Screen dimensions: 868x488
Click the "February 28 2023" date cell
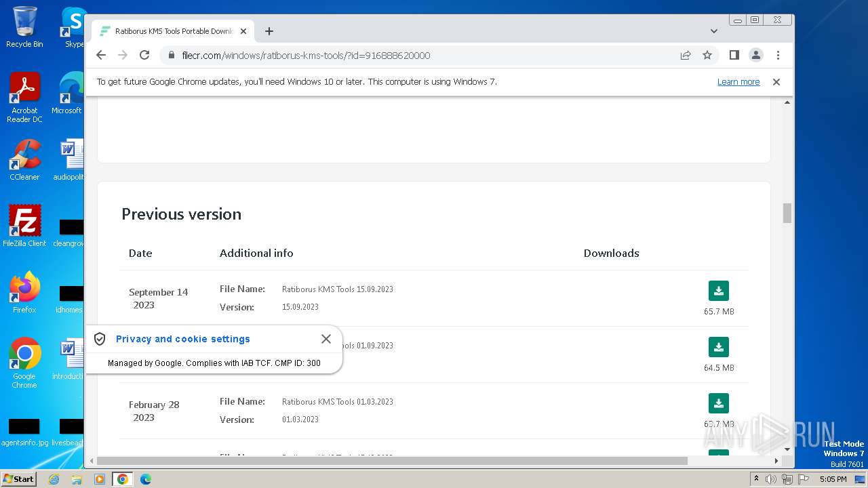coord(154,411)
